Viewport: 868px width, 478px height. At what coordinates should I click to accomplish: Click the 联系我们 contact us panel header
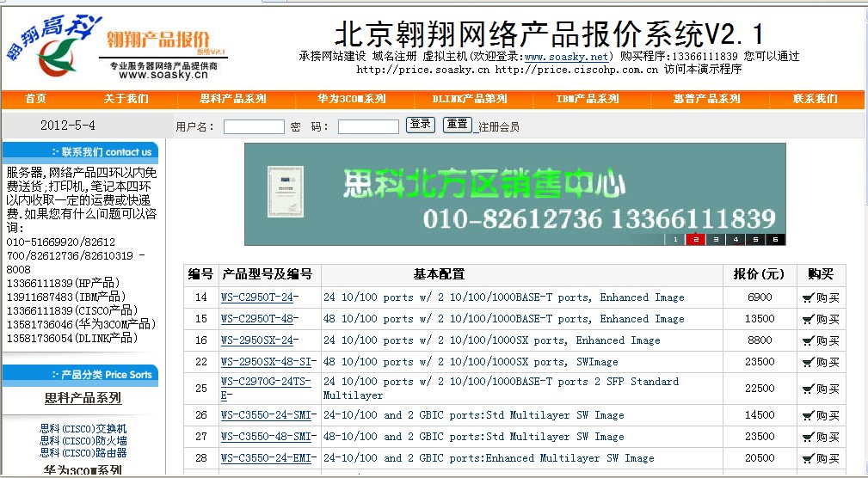[x=80, y=152]
